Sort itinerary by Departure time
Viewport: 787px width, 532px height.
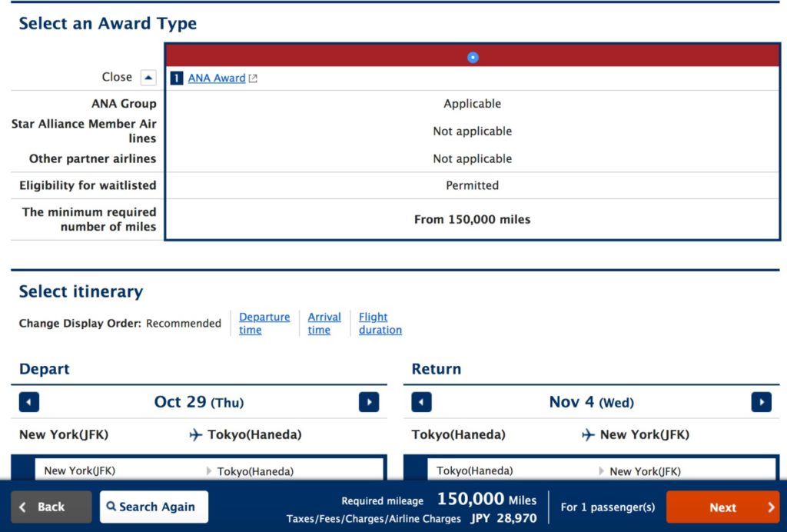pyautogui.click(x=264, y=323)
